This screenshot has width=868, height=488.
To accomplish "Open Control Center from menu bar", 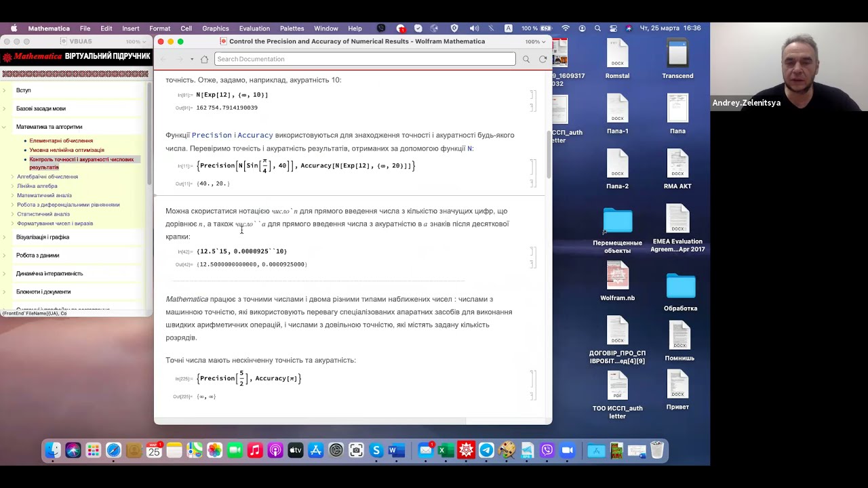I will click(x=613, y=28).
